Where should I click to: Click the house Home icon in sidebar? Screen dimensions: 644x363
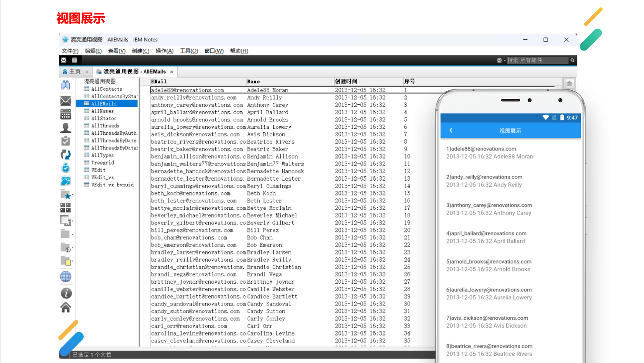pyautogui.click(x=65, y=308)
